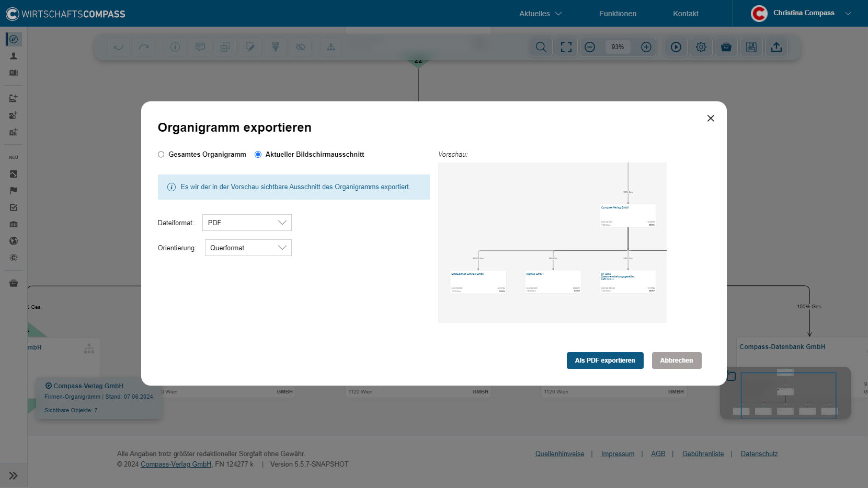Click the highlighter marker icon

(276, 47)
